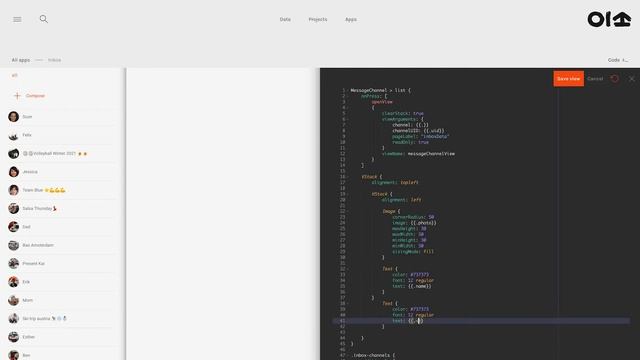The width and height of the screenshot is (640, 360).
Task: Select the 'all' filter label
Action: pos(15,76)
